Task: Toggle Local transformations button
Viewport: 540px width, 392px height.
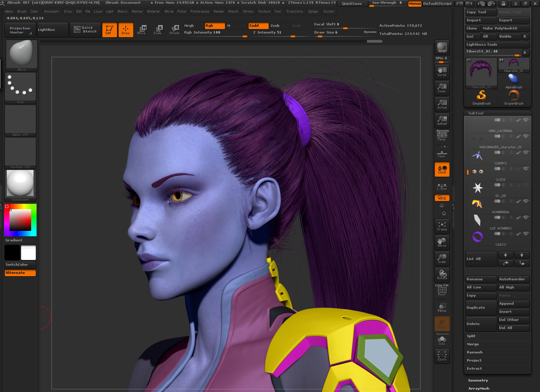Action: (442, 169)
